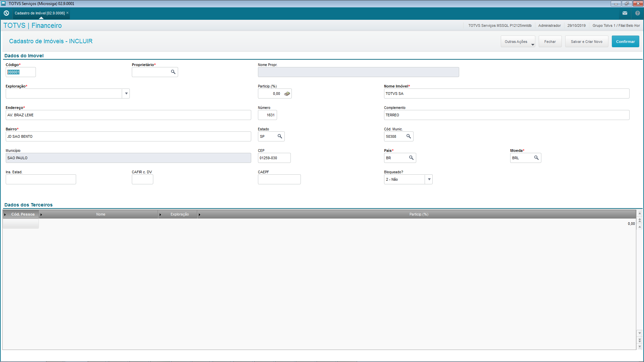Switch to Cadastro de Imóvel tab
This screenshot has width=644, height=362.
coord(40,13)
